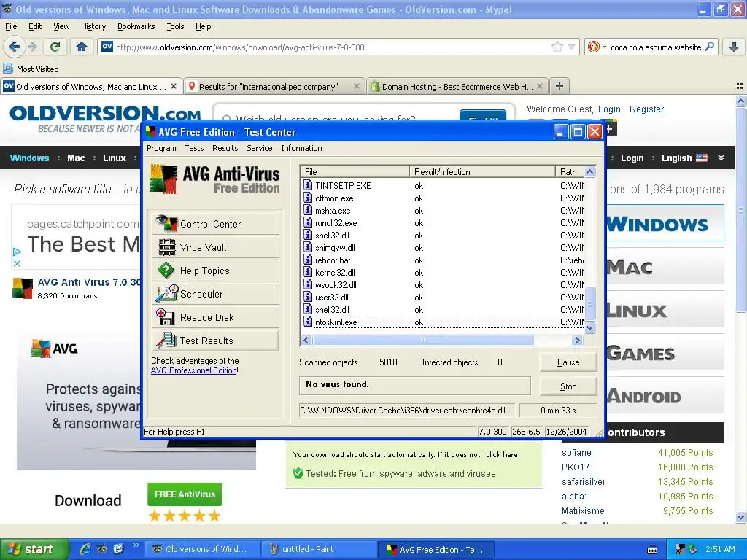This screenshot has width=747, height=560.
Task: Follow the AVG Professional Edition link
Action: coord(193,370)
